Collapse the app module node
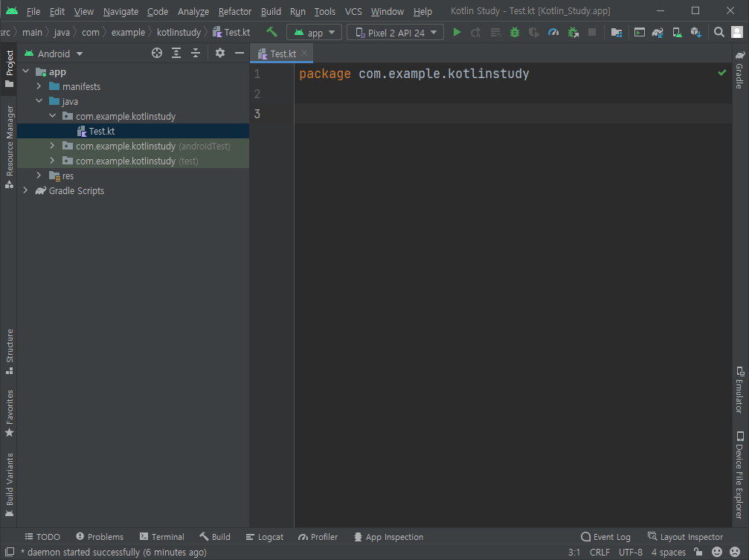The height and width of the screenshot is (560, 749). (26, 71)
